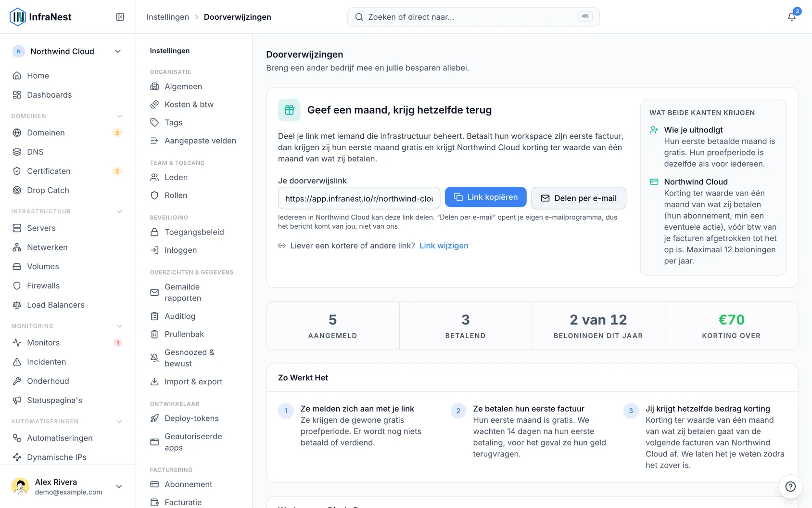This screenshot has height=508, width=812.
Task: Click the Load Balancers scale icon
Action: (x=17, y=305)
